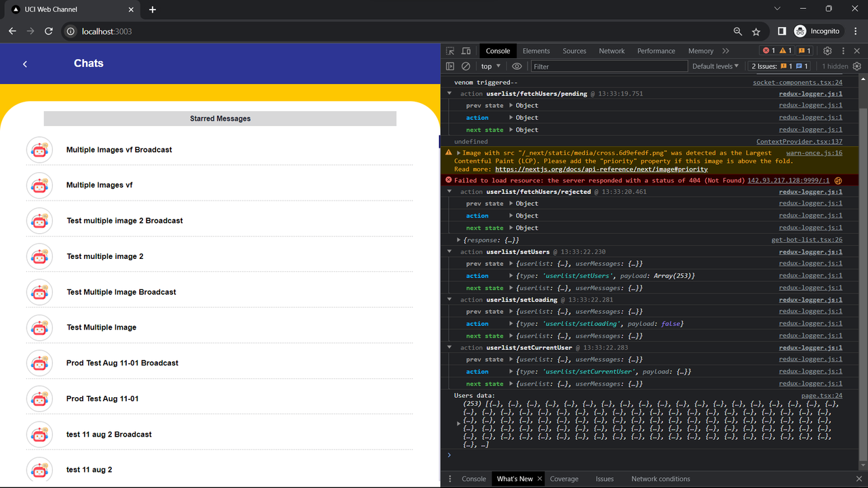Open avatar of Test Multiple Image Broadcast

39,292
